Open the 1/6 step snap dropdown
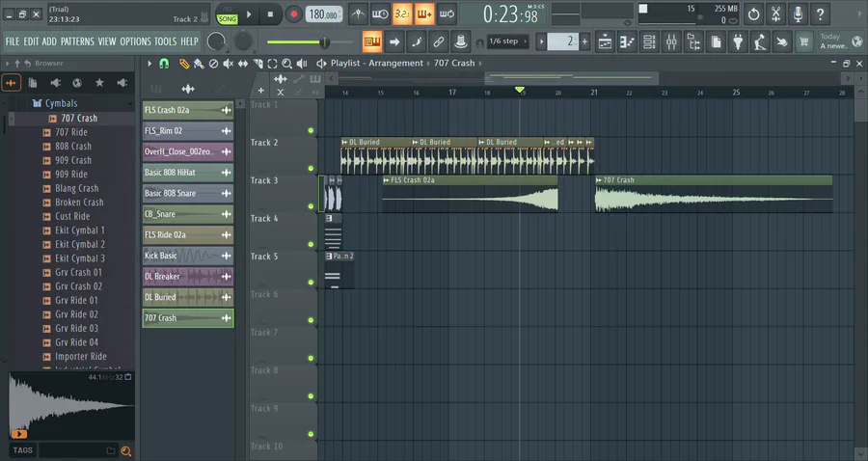The image size is (868, 461). point(507,41)
